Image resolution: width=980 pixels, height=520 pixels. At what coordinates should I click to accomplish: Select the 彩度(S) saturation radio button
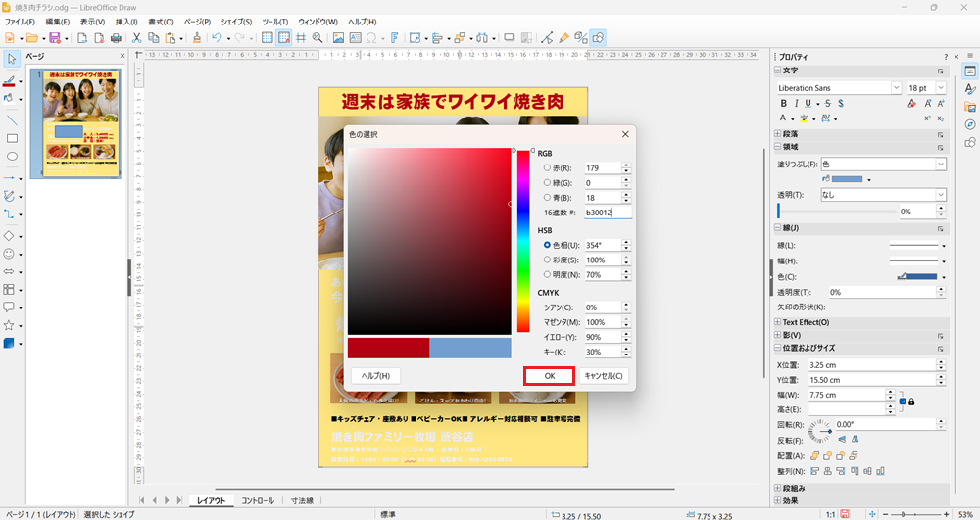tap(548, 260)
